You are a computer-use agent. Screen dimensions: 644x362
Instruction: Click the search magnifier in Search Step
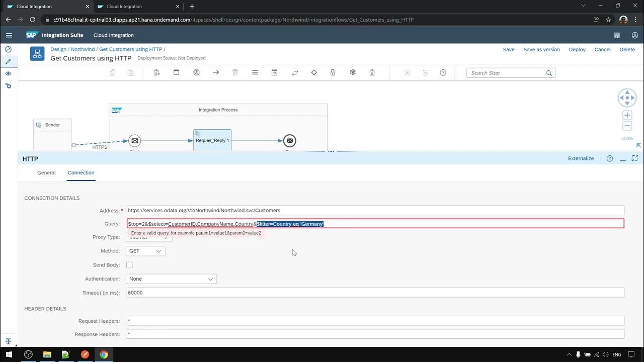point(549,73)
